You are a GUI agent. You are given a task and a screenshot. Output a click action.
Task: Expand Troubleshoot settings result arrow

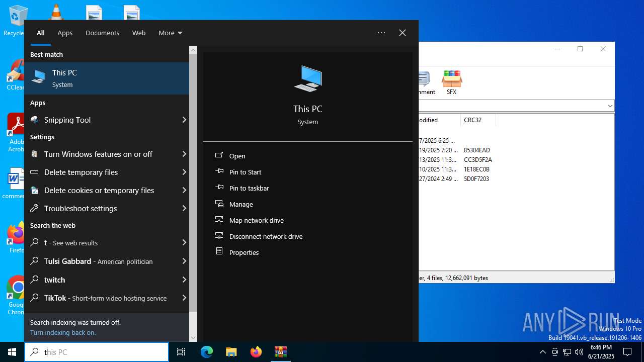[184, 208]
